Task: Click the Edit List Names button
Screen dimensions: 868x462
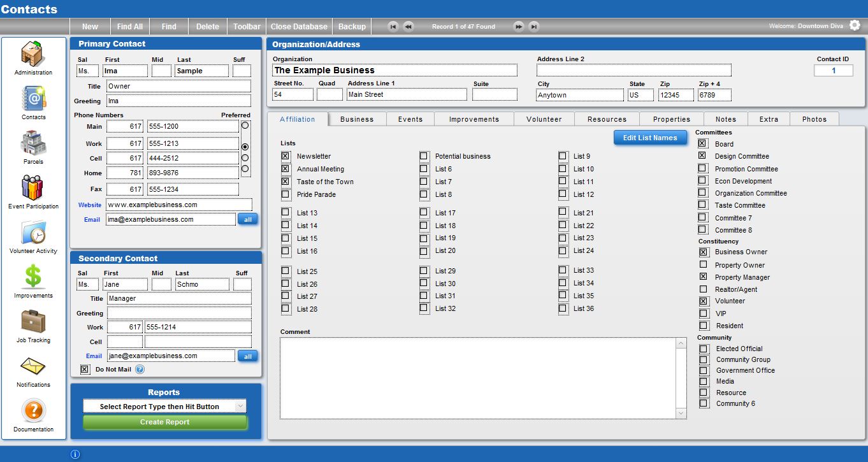Action: 649,138
